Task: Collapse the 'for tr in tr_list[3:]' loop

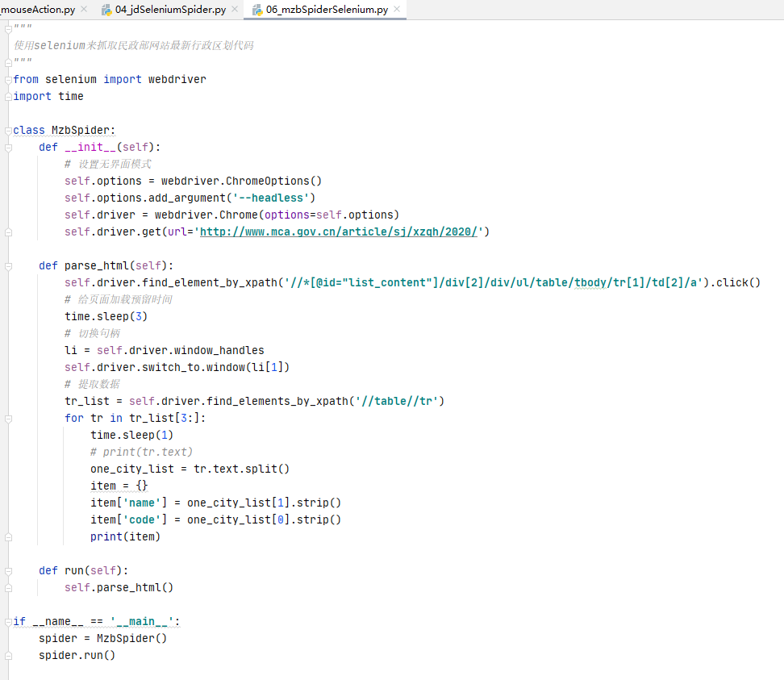Action: (x=9, y=419)
